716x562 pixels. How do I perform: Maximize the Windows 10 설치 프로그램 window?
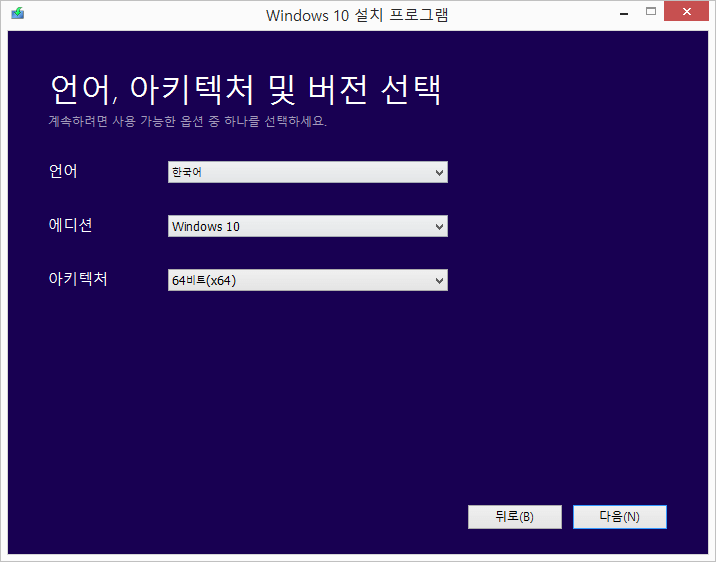click(651, 12)
